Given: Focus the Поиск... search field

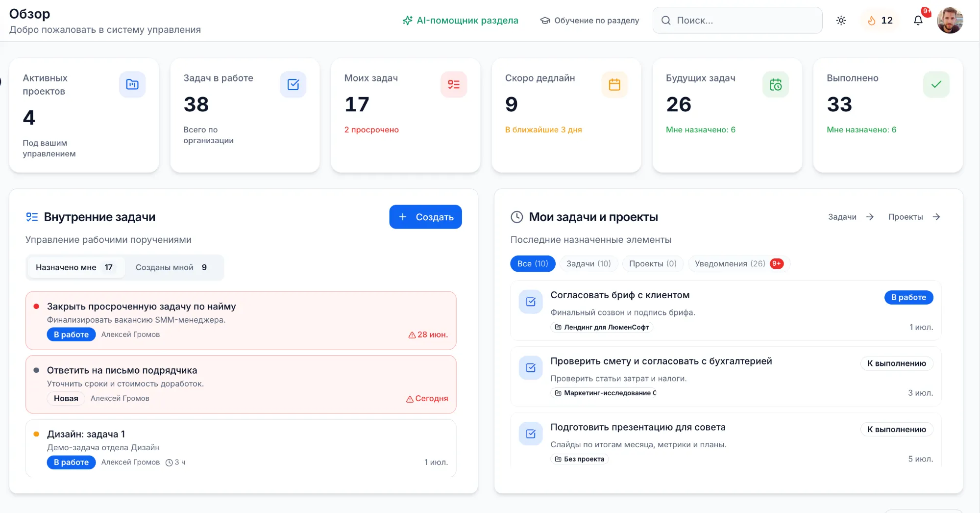Looking at the screenshot, I should [737, 21].
